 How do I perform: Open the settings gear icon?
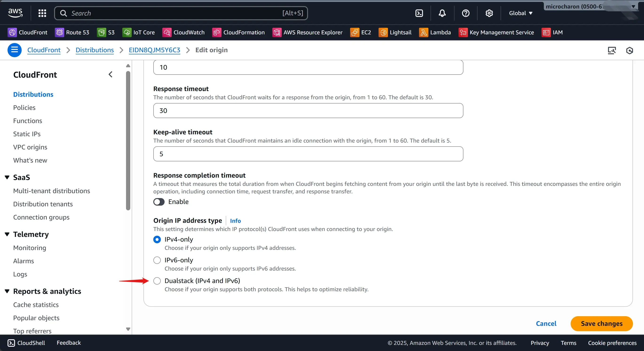click(x=489, y=13)
